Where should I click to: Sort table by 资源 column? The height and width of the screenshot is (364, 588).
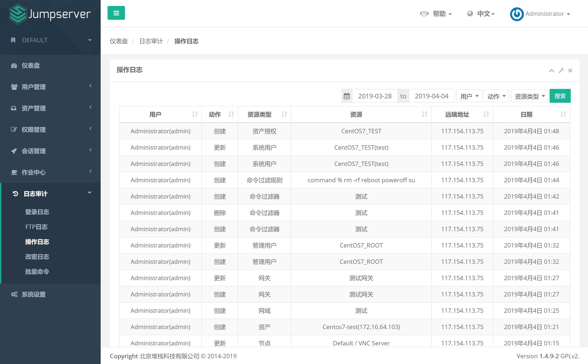coord(361,115)
